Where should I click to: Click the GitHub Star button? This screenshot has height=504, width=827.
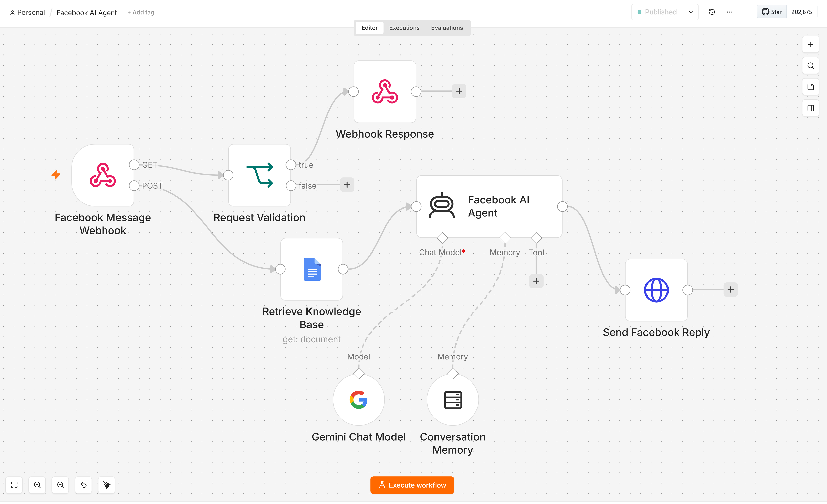coord(772,12)
